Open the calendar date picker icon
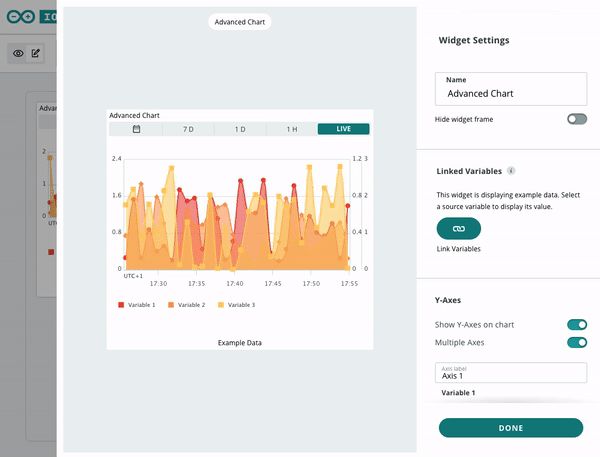This screenshot has width=600, height=457. [x=136, y=129]
